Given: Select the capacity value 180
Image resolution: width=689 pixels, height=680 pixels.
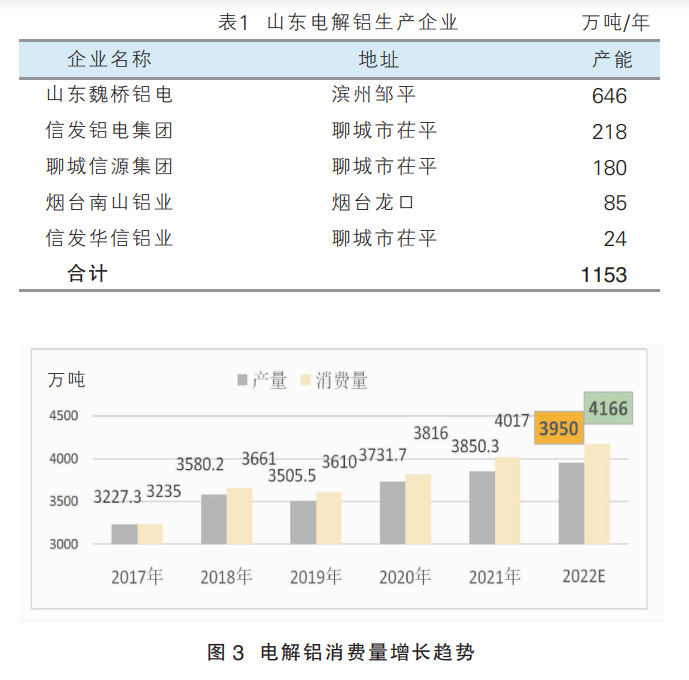Looking at the screenshot, I should pos(609,168).
